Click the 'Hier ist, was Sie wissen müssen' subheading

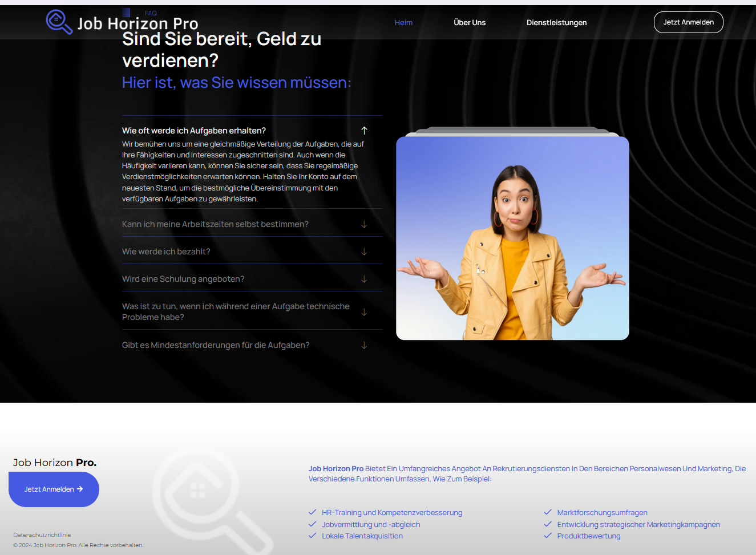pos(236,83)
